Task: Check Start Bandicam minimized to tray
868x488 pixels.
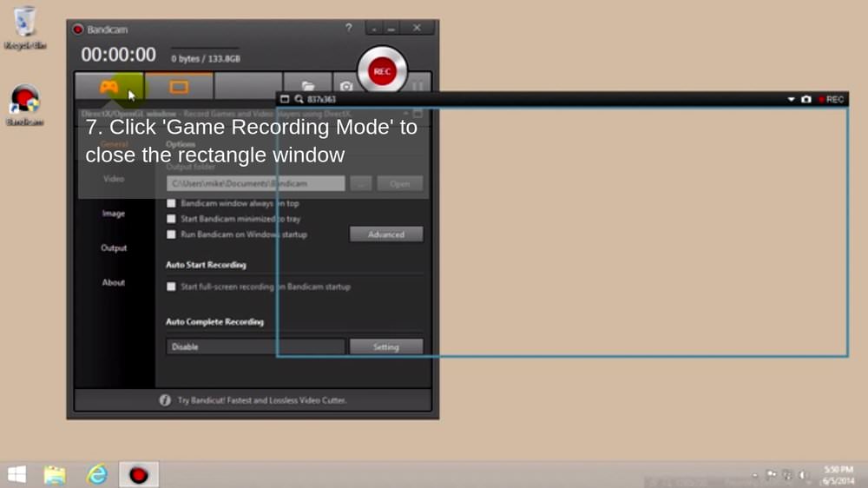Action: pos(171,219)
